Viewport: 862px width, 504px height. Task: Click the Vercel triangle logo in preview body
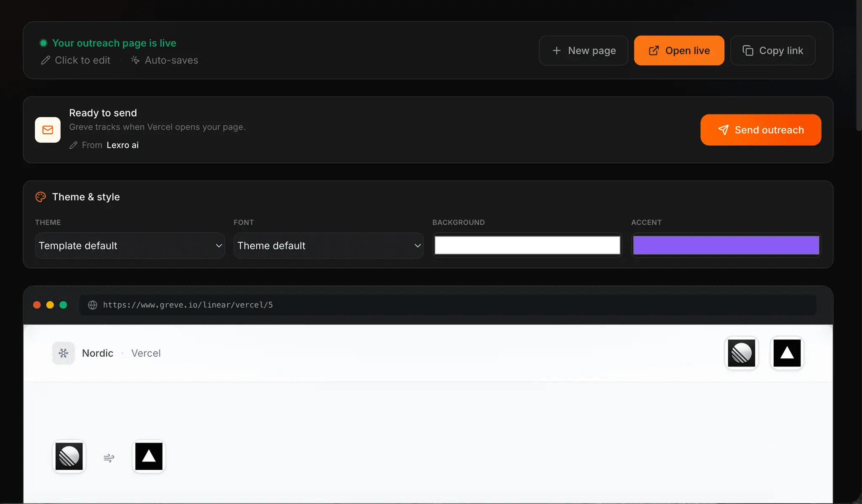(x=149, y=456)
